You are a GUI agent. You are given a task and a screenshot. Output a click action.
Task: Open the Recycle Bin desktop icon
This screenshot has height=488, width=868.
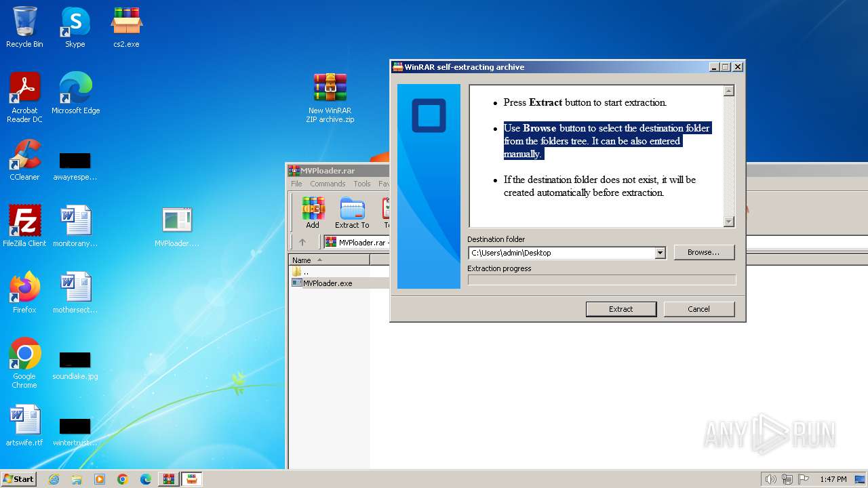click(24, 27)
